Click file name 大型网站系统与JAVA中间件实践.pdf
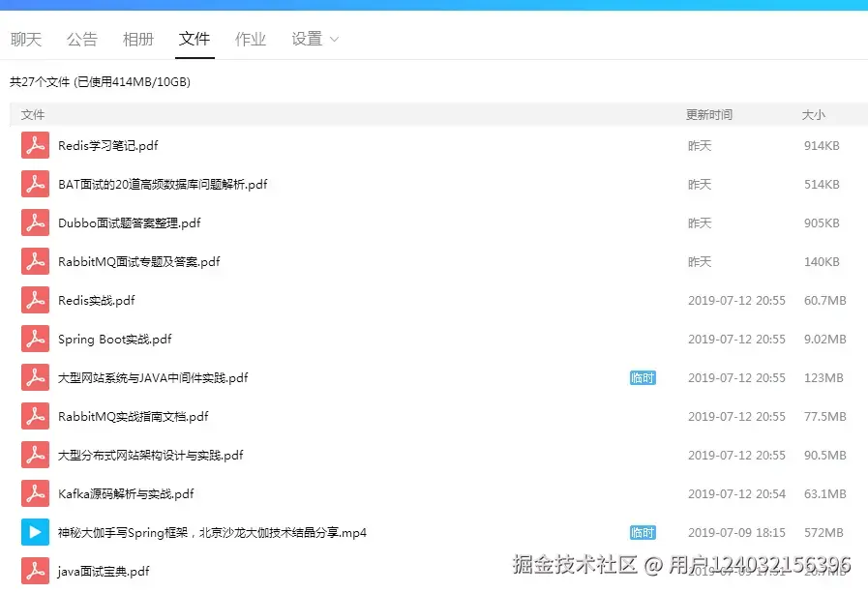The height and width of the screenshot is (593, 868). click(153, 378)
